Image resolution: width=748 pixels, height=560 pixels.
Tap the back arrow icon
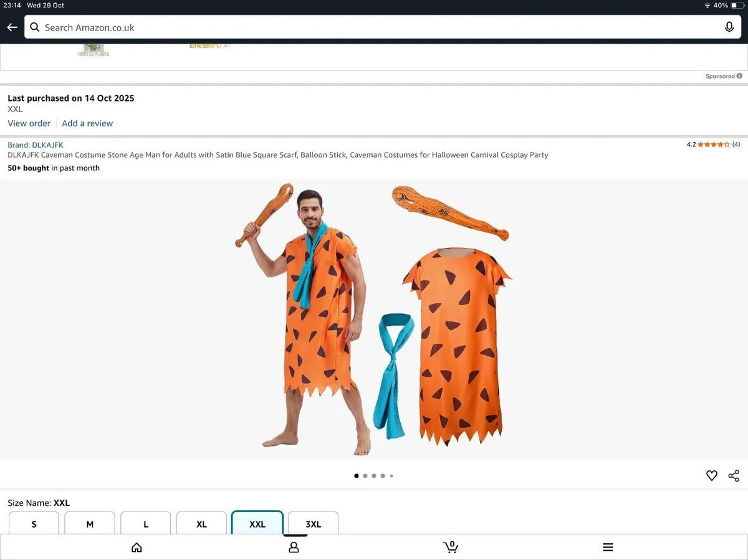(12, 27)
